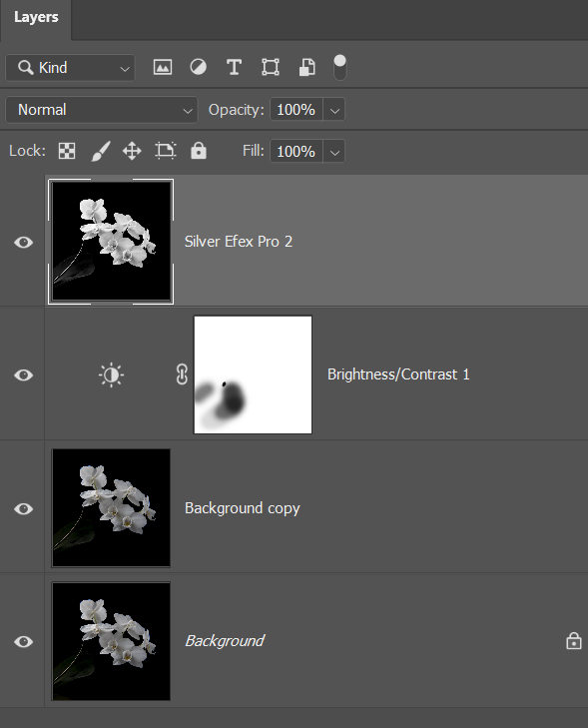Screen dimensions: 588x728
Task: Lock image pixels brush icon
Action: (100, 151)
